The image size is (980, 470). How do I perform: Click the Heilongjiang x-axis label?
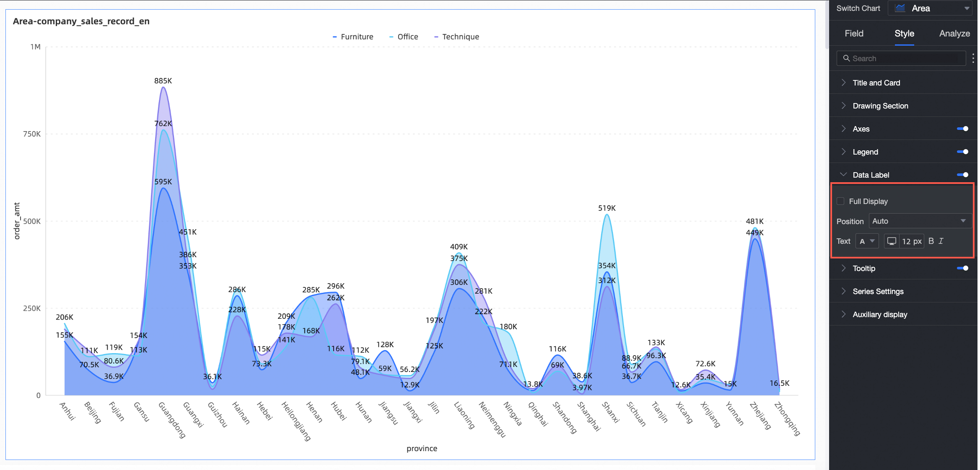296,421
